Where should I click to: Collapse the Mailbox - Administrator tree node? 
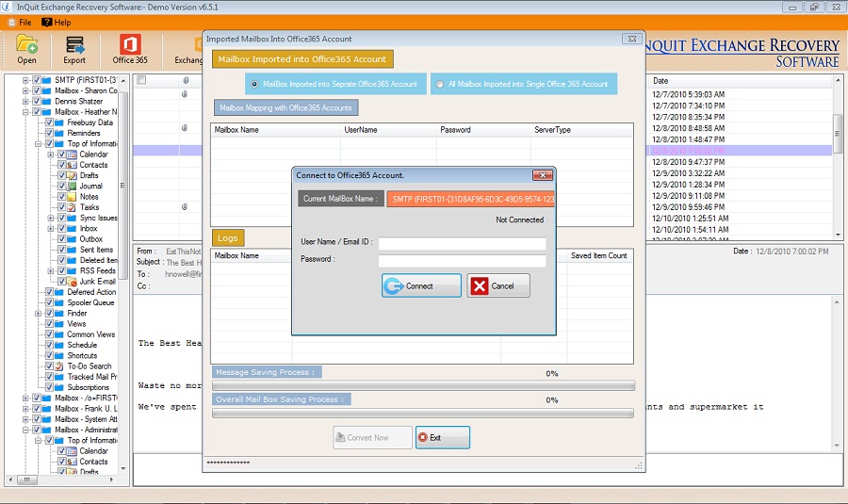(x=25, y=430)
